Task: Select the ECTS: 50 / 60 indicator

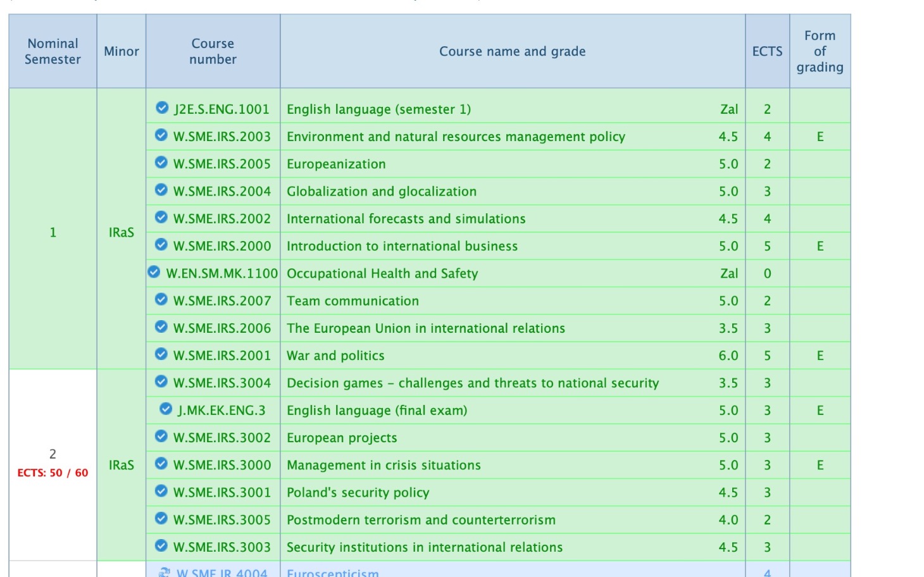Action: click(x=53, y=473)
